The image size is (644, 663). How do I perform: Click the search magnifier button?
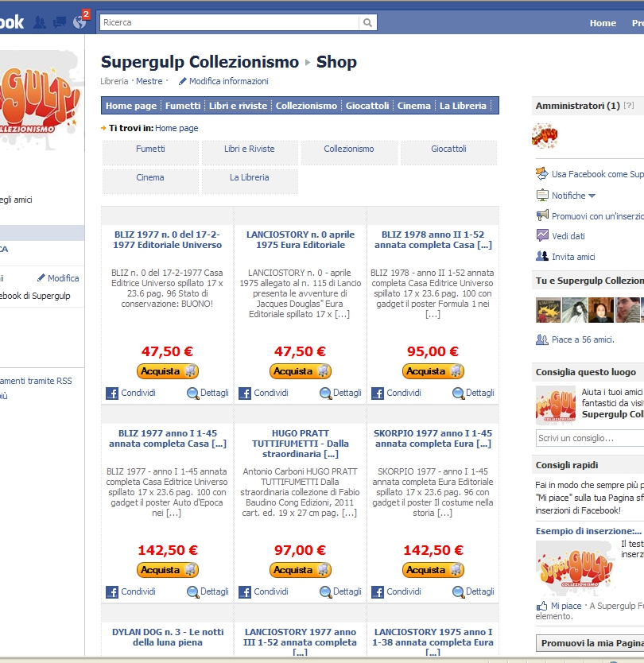tap(368, 22)
